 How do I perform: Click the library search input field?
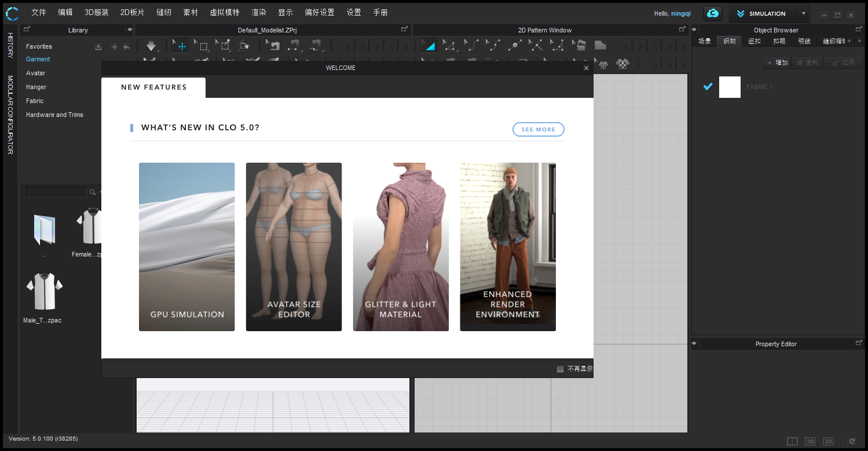pos(56,192)
